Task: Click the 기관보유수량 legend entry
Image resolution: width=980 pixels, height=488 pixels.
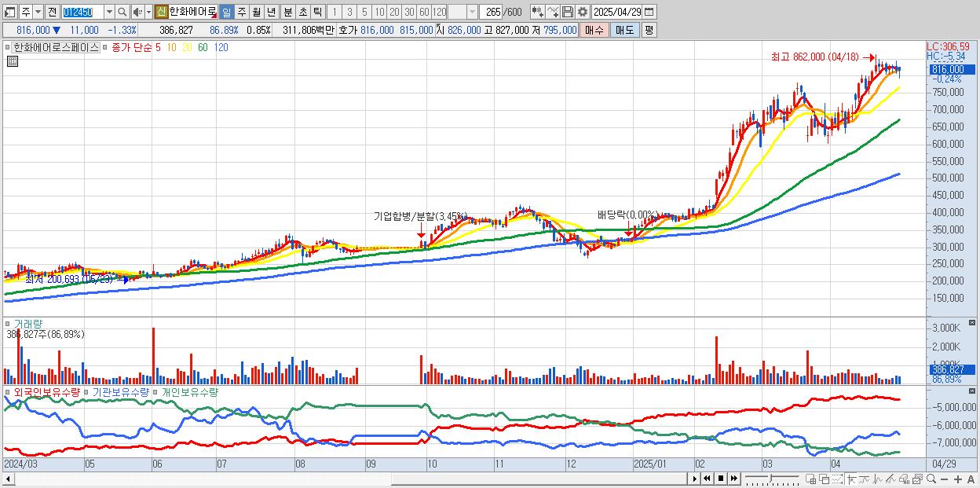Action: (x=121, y=391)
